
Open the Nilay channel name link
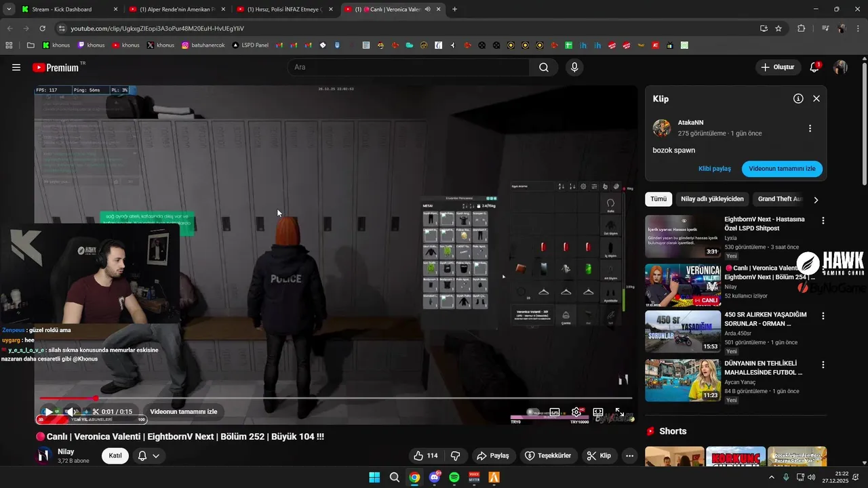pos(66,451)
